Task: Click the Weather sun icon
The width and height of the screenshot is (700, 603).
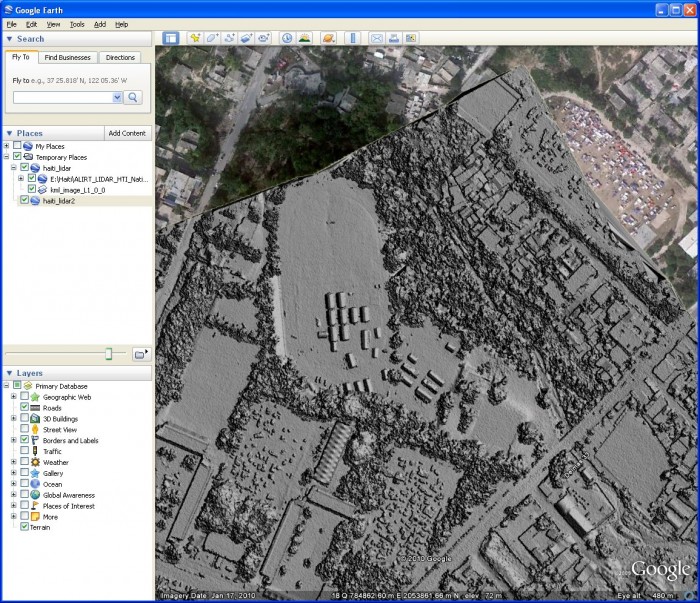Action: [x=35, y=462]
